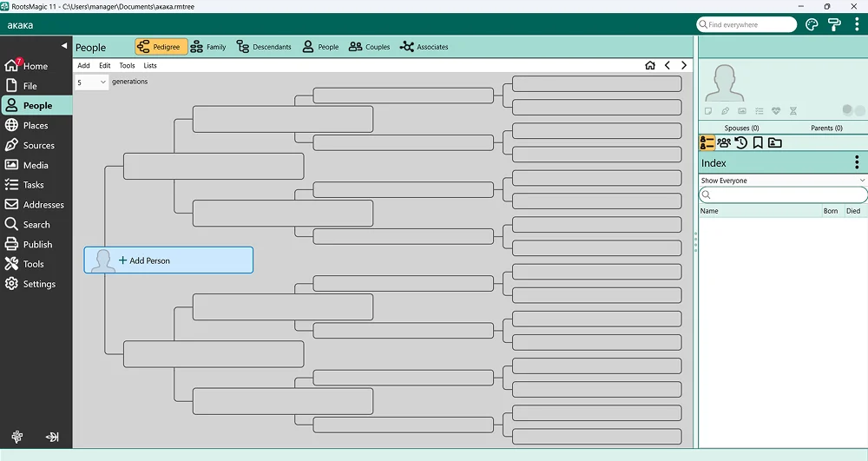Open the generations count dropdown
Viewport: 868px width, 461px height.
tap(91, 82)
